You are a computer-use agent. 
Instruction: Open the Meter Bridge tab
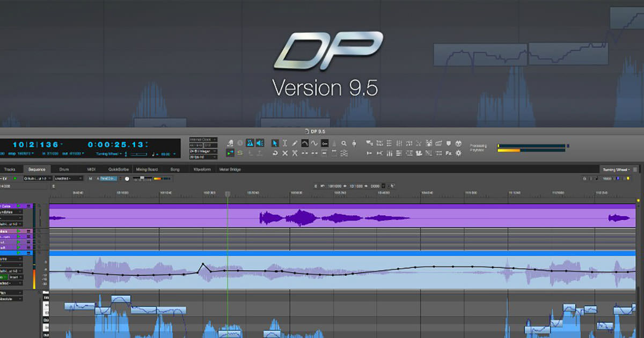point(230,170)
